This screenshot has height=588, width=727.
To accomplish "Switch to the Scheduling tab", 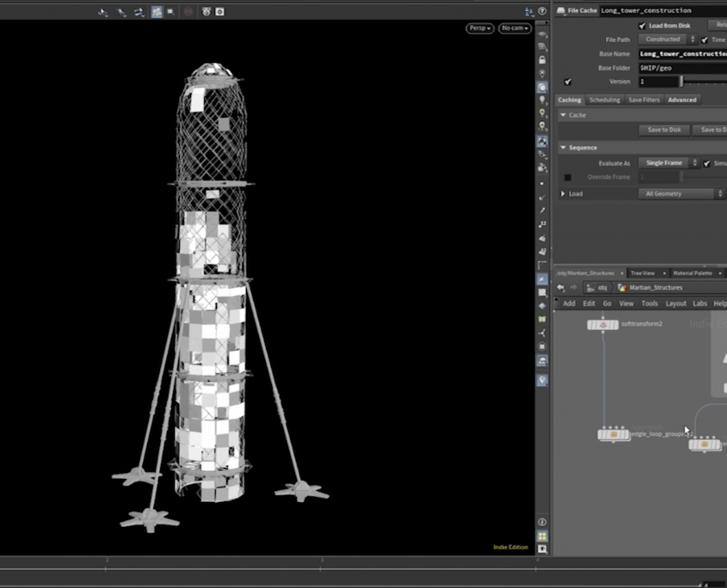I will click(x=604, y=100).
